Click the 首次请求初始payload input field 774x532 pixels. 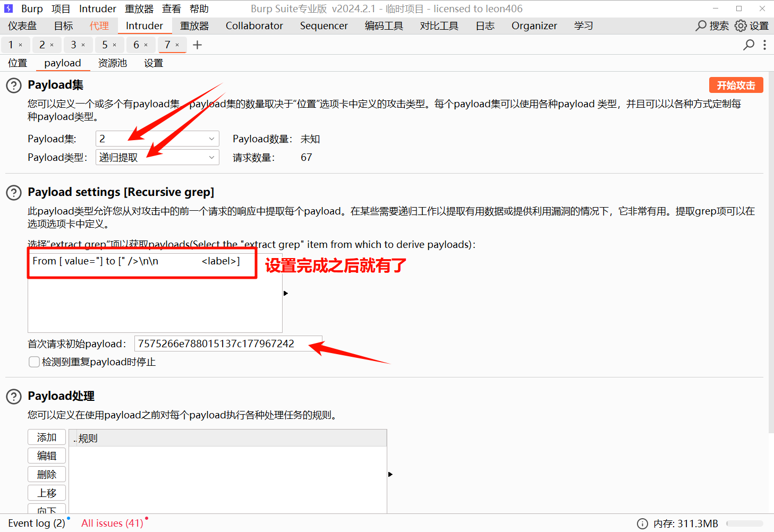click(228, 344)
